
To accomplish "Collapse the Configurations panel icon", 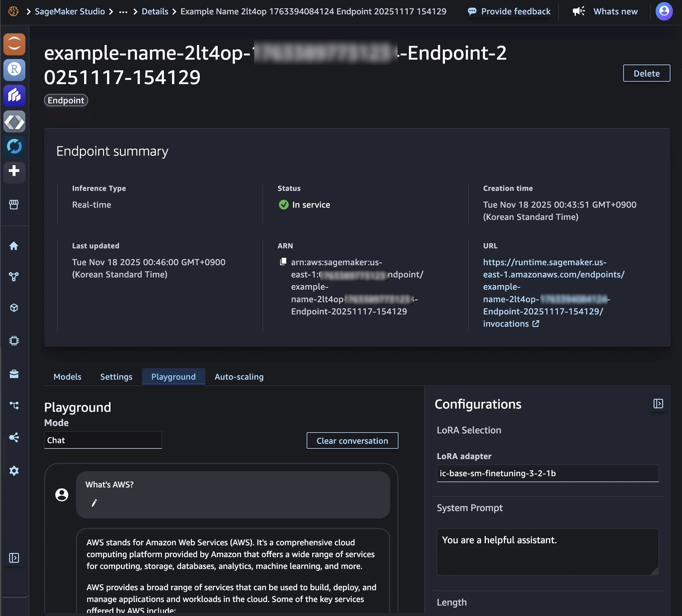I will click(x=658, y=403).
